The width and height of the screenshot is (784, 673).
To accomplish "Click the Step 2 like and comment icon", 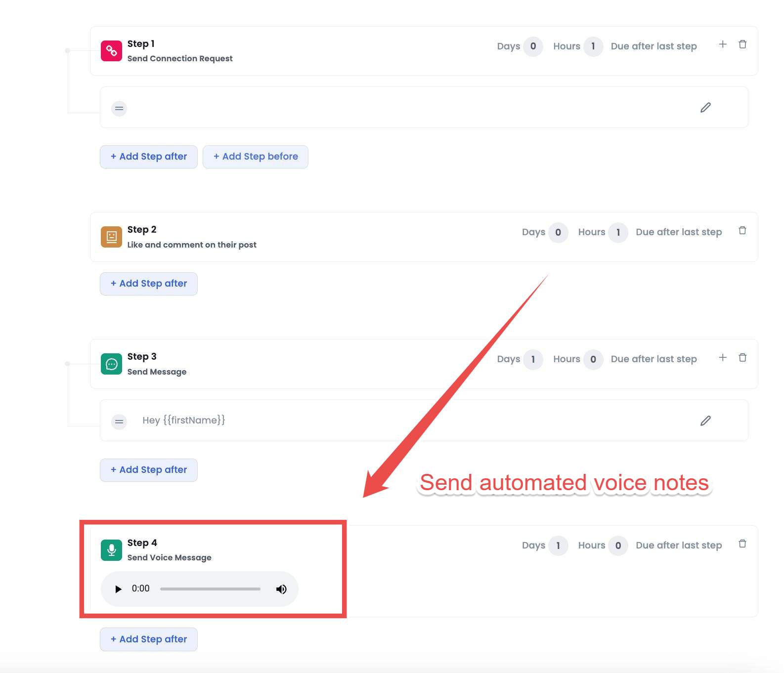I will 111,237.
